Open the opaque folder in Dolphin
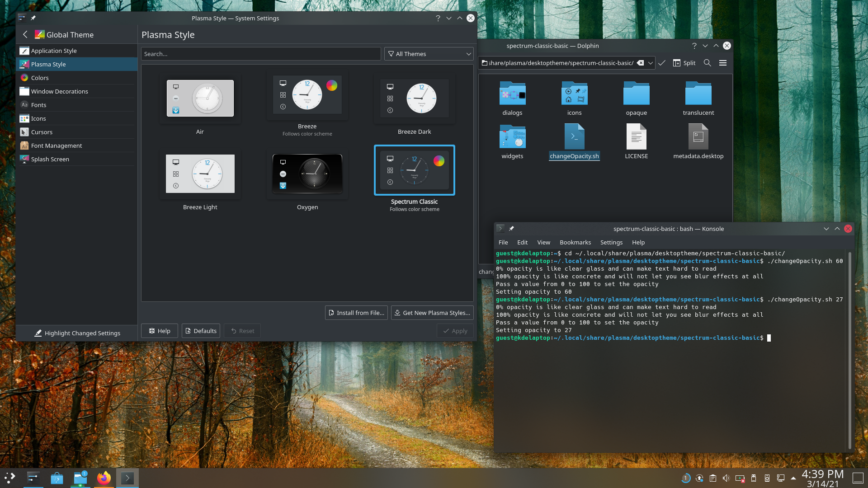This screenshot has width=868, height=488. (636, 99)
